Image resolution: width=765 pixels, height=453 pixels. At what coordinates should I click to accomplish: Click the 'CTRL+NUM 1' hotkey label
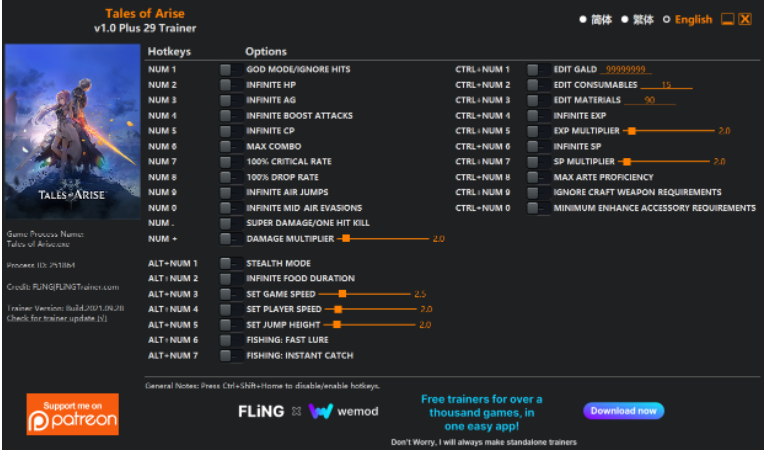483,70
